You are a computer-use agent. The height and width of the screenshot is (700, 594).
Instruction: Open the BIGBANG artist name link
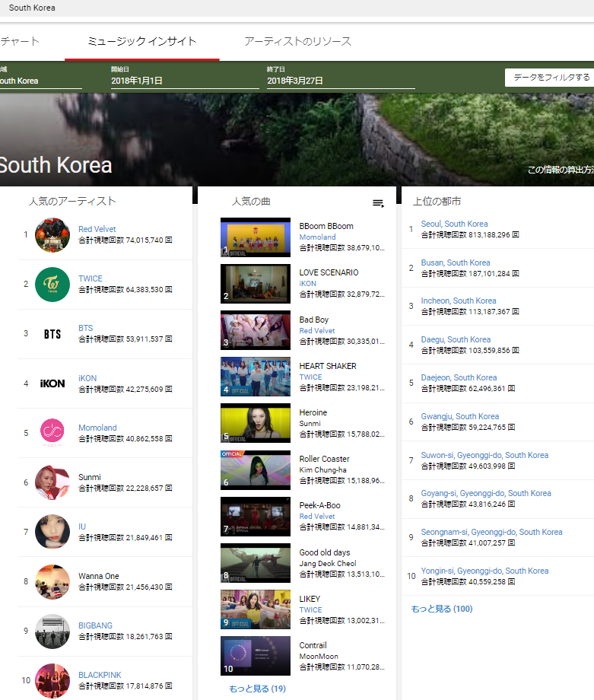pos(96,625)
